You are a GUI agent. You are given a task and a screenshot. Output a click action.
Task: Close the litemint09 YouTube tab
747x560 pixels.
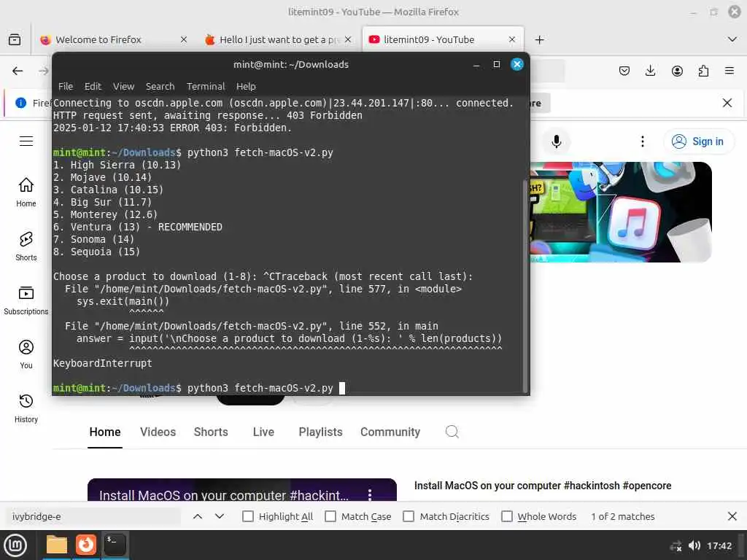tap(511, 39)
